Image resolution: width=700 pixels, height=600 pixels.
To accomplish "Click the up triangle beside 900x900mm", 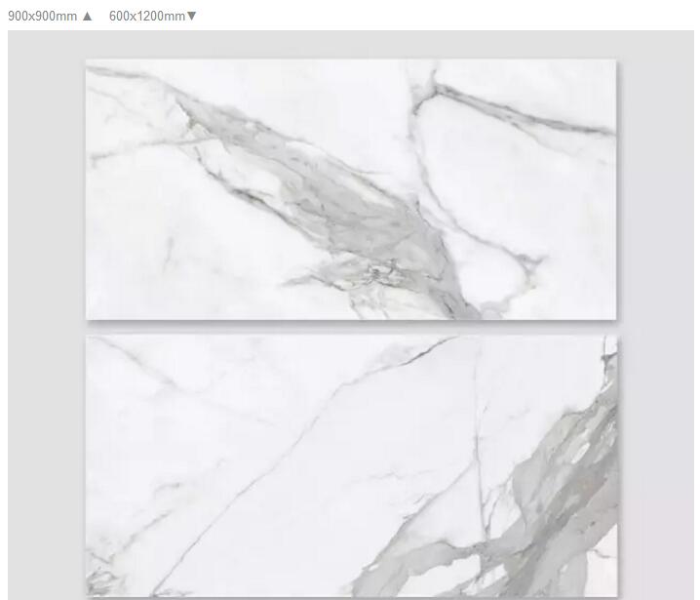I will 88,16.
